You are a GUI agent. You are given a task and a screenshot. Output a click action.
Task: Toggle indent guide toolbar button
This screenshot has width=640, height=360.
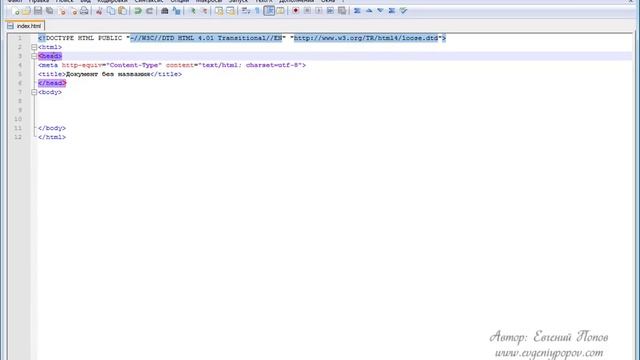[269, 11]
